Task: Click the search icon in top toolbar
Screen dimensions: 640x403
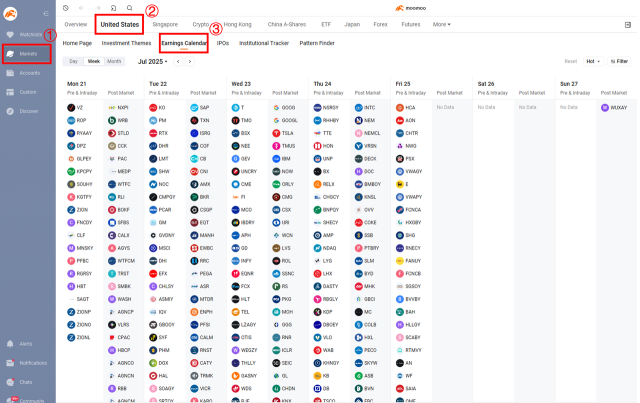Action: click(x=129, y=8)
